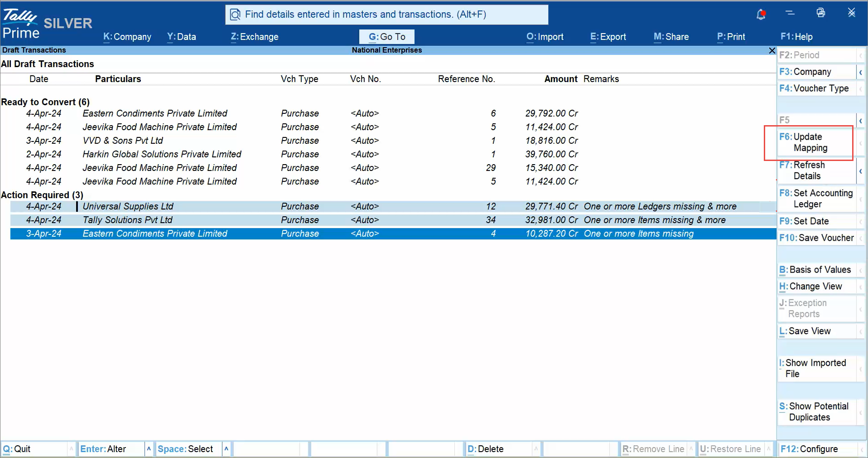Open the P: Print menu
868x458 pixels.
tap(731, 37)
